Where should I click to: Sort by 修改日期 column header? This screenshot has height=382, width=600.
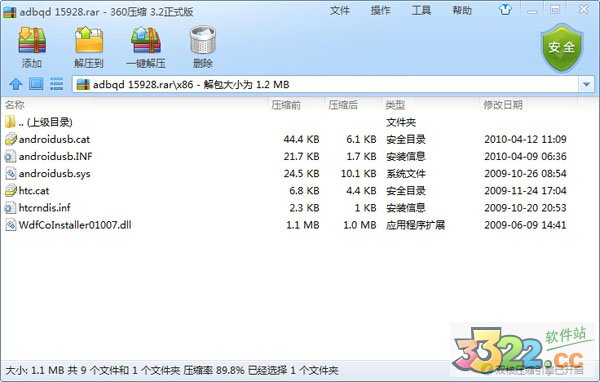(x=503, y=105)
